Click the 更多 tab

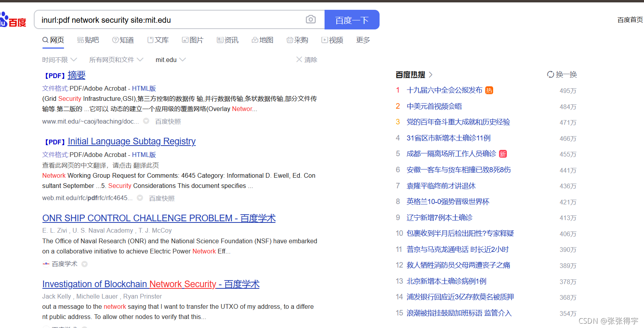point(363,40)
